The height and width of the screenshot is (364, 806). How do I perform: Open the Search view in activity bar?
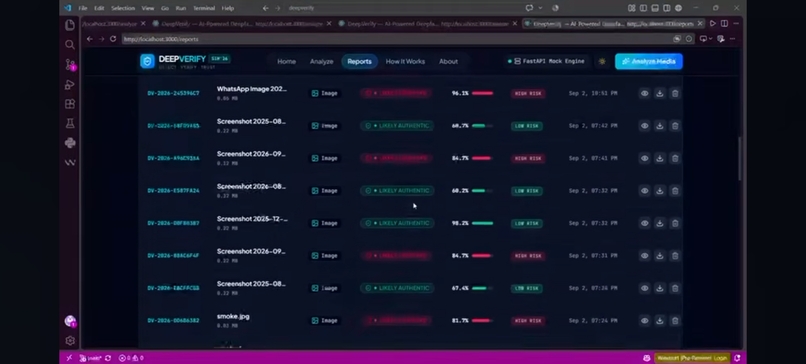70,45
